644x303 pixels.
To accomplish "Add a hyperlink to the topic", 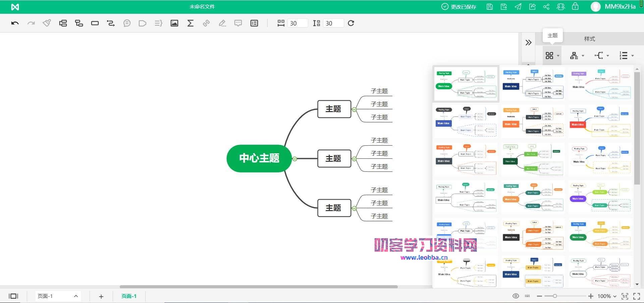I will pyautogui.click(x=206, y=23).
